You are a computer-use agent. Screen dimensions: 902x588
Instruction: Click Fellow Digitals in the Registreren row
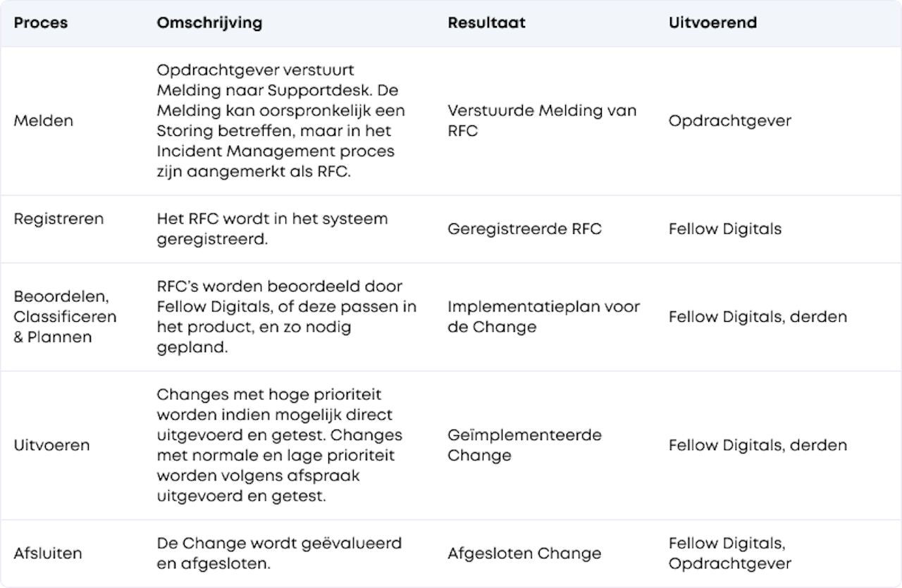pos(725,230)
